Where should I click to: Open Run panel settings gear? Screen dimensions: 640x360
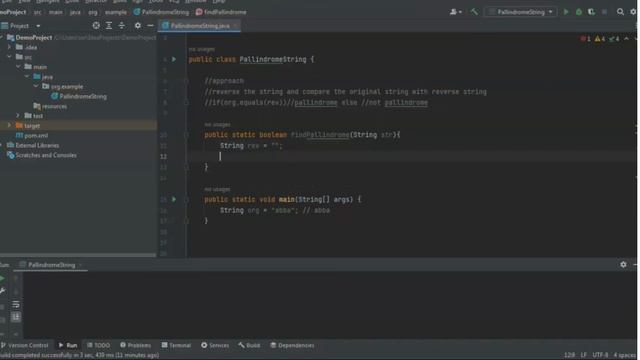[x=623, y=264]
